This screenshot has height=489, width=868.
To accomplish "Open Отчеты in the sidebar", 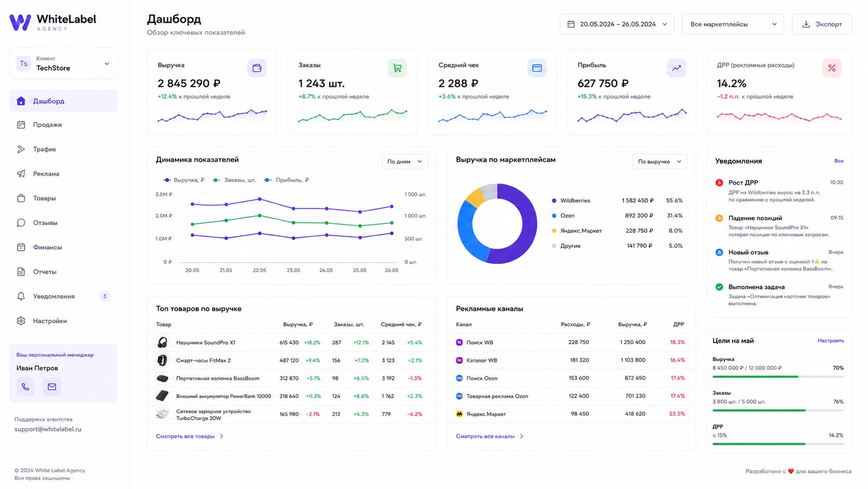I will (63, 272).
